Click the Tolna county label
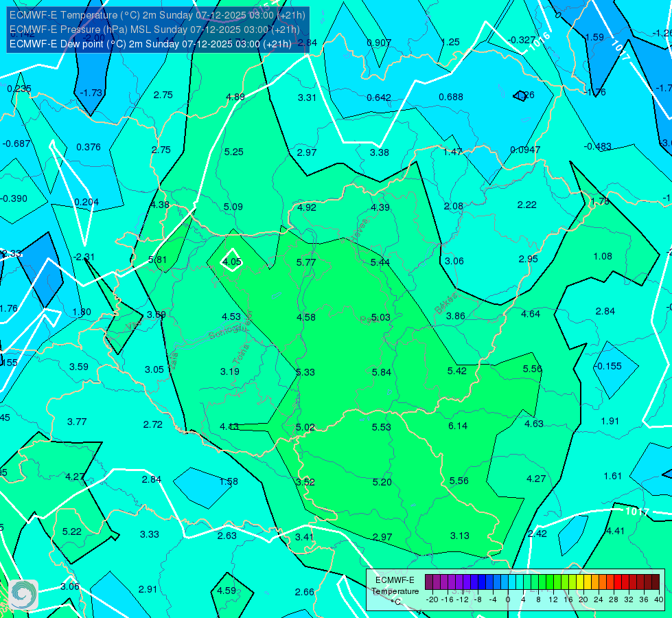The width and height of the screenshot is (672, 618). pos(241,354)
